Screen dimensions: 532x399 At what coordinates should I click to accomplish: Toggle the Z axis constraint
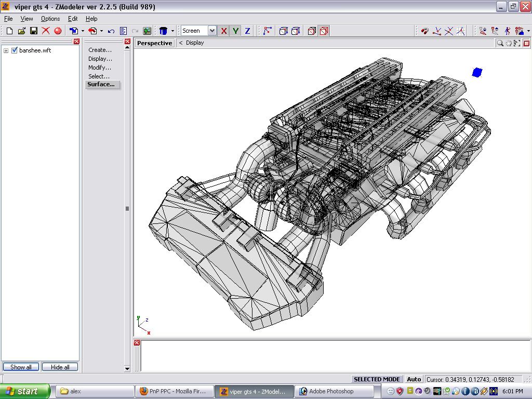[x=247, y=31]
